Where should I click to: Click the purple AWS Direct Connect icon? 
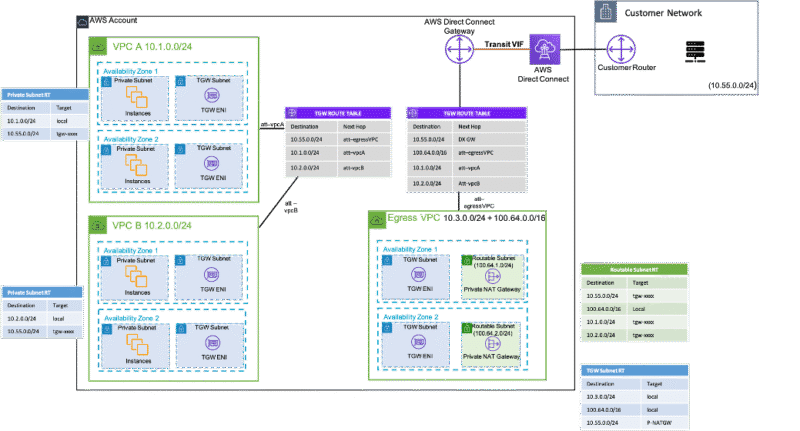click(x=544, y=49)
